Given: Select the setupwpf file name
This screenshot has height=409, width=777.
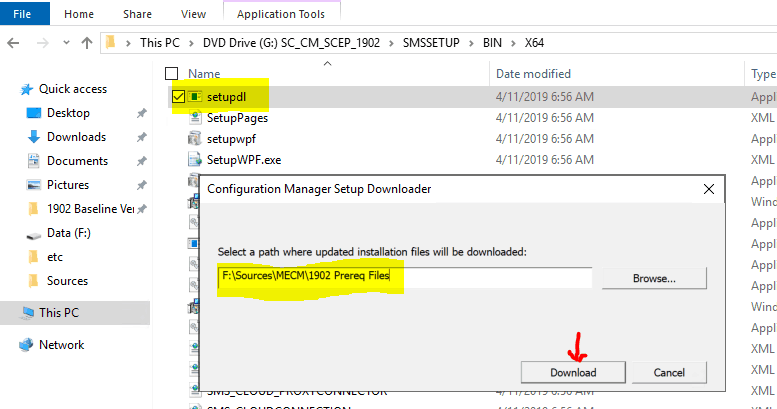Looking at the screenshot, I should click(231, 139).
